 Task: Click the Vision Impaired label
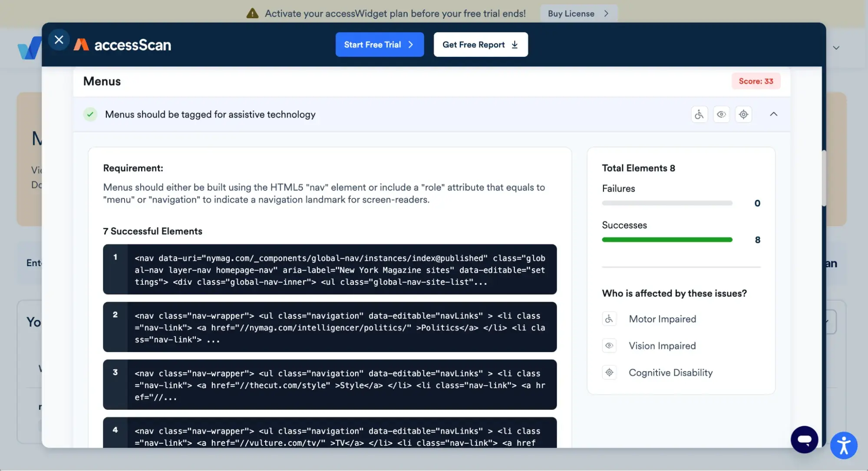[x=662, y=346]
